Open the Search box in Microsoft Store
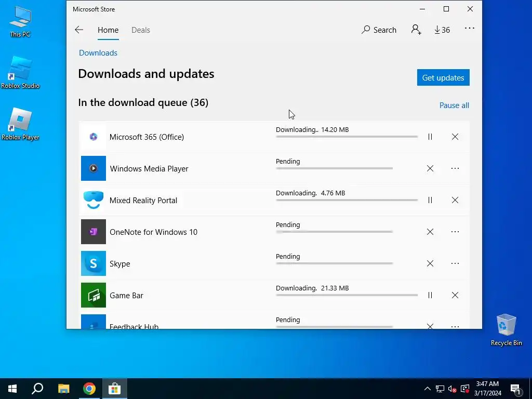Viewport: 532px width, 399px height. point(379,30)
